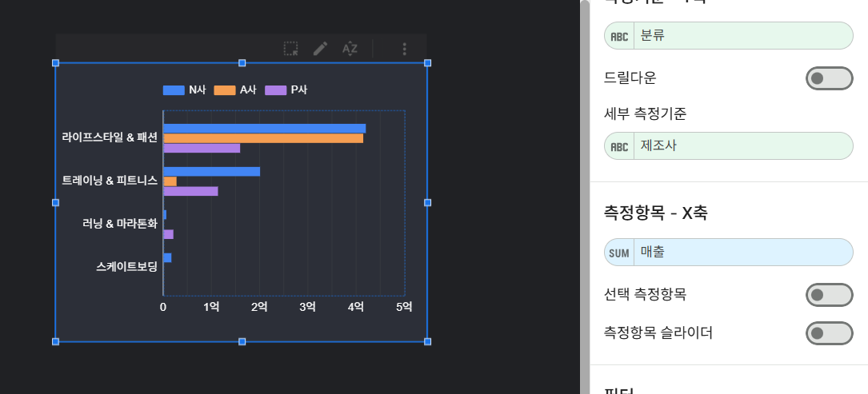Click the P사 purple legend swatch
This screenshot has width=868, height=394.
(x=276, y=90)
